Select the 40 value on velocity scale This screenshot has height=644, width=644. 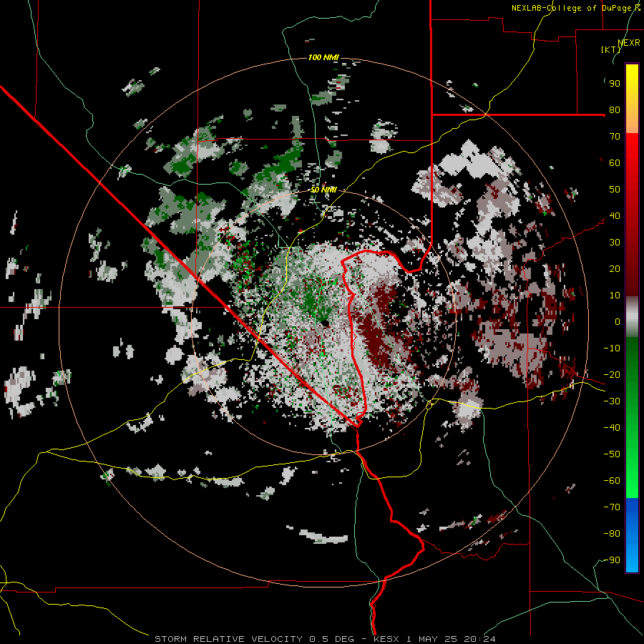[615, 216]
